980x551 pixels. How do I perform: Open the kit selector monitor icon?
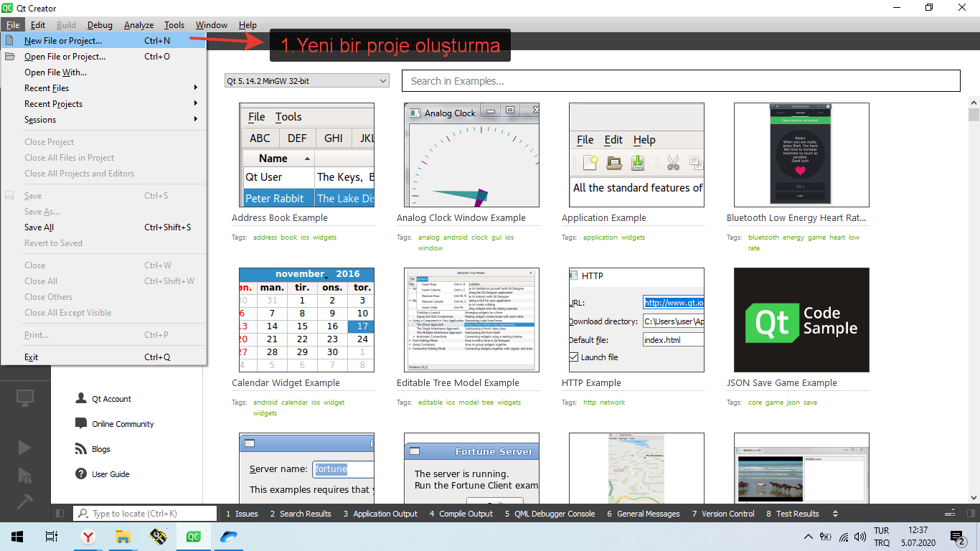pos(25,397)
